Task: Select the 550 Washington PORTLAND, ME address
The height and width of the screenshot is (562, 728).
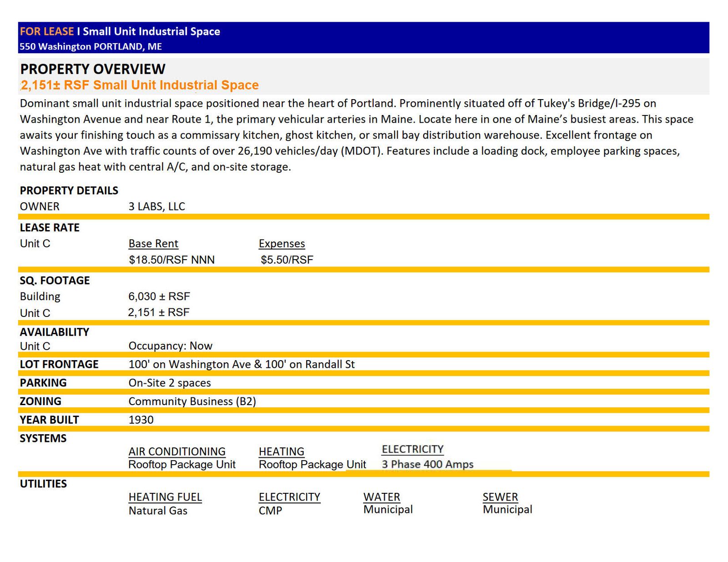Action: coord(91,46)
